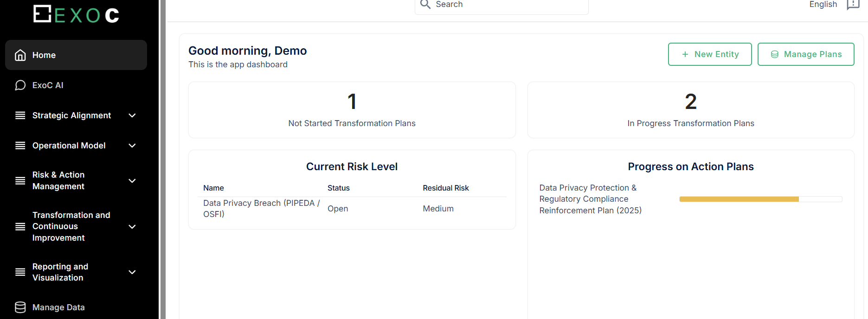Open the English language selector

(x=823, y=5)
